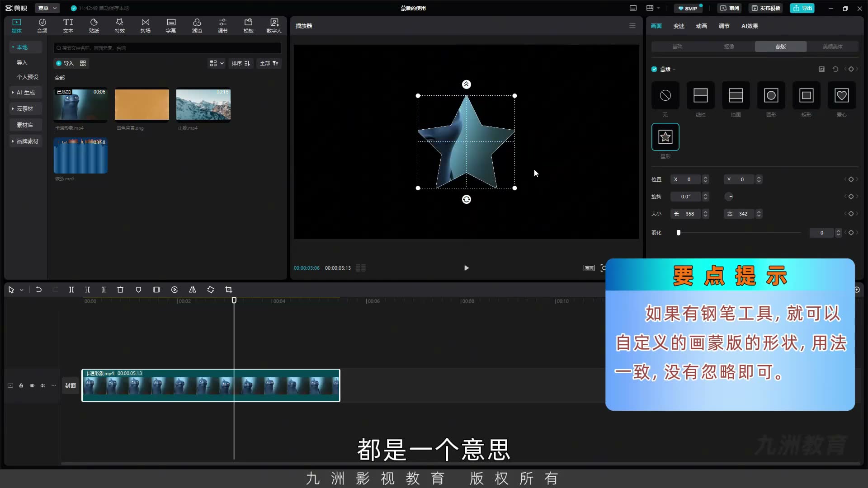This screenshot has height=488, width=868.
Task: Mute the video track audio
Action: point(43,385)
